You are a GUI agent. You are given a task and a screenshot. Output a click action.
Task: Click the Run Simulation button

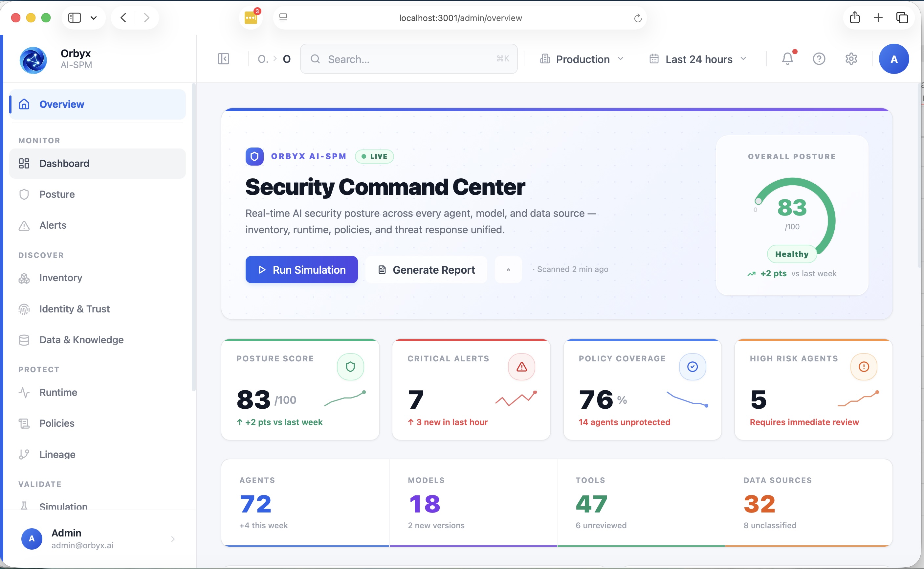[302, 269]
